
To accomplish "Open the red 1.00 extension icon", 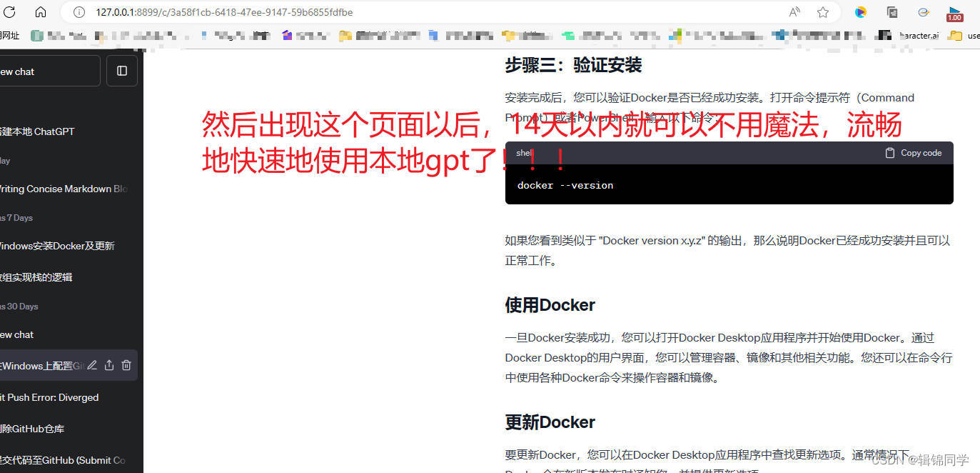I will tap(955, 13).
